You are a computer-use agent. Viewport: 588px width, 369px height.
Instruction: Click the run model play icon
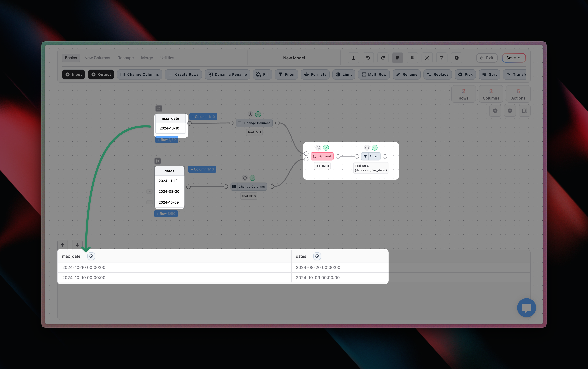456,58
